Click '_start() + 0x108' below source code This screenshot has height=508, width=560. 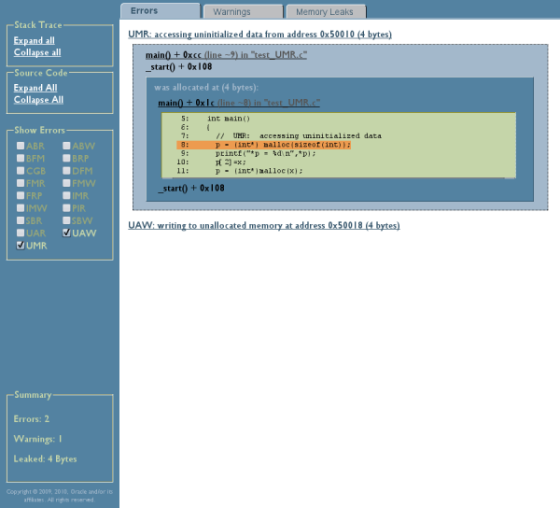(x=191, y=188)
